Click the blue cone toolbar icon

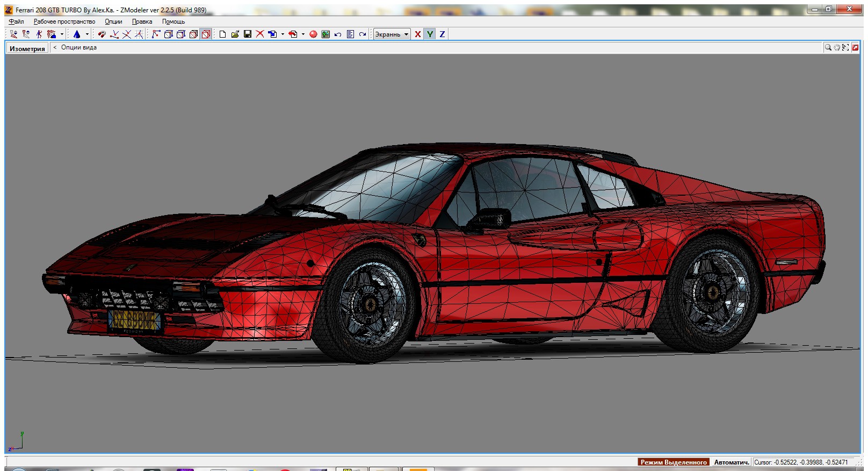[77, 34]
